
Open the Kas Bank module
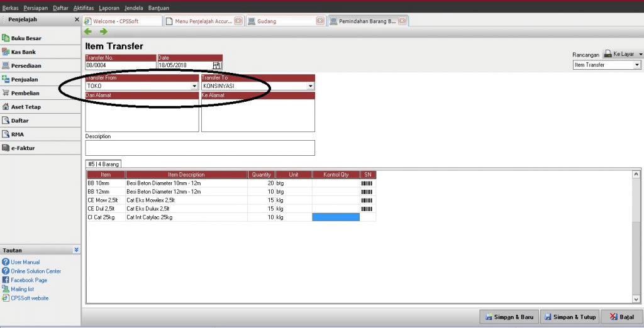point(24,52)
